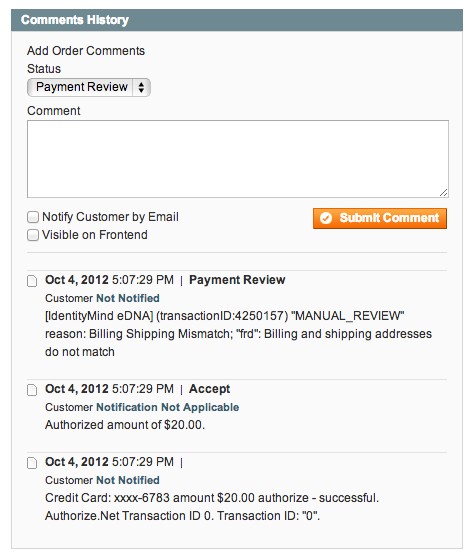Click the Visible on Frontend label
Viewport: 471px width, 557px height.
click(94, 235)
